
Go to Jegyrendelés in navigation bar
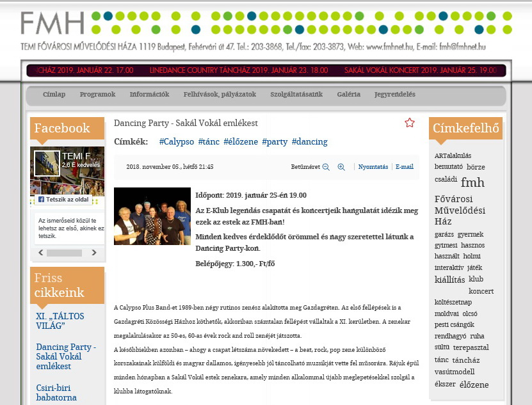394,95
